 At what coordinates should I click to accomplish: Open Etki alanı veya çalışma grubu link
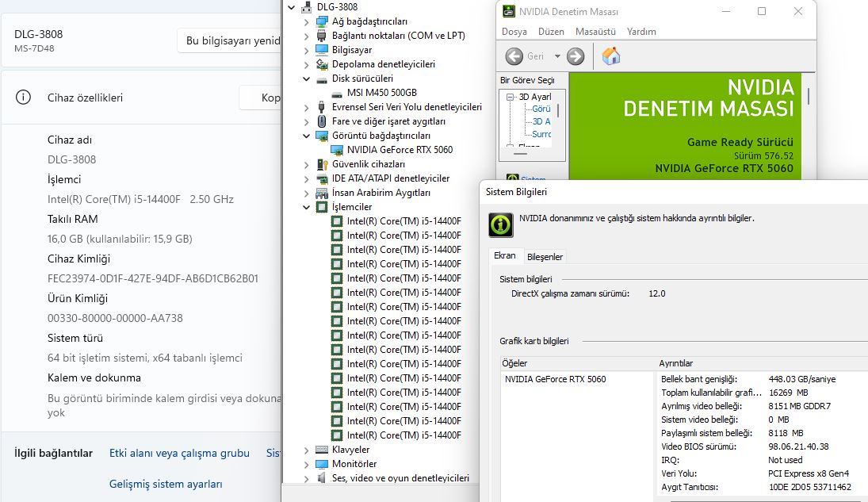pyautogui.click(x=179, y=454)
